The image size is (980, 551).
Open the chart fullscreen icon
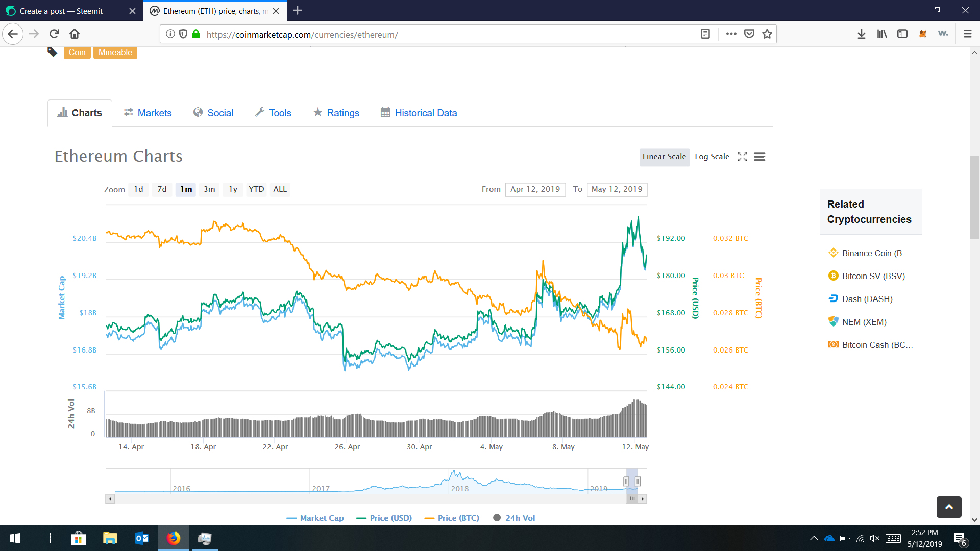click(x=742, y=157)
